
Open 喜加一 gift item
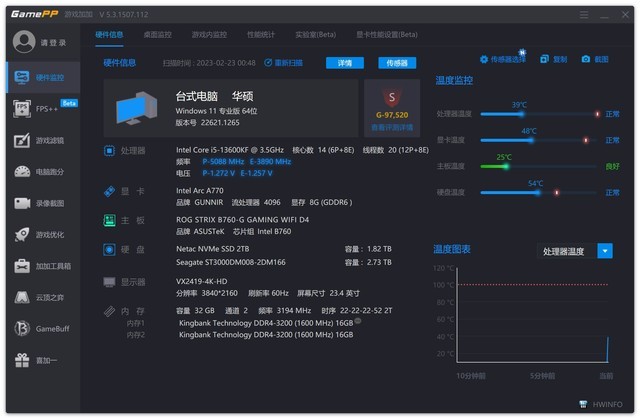pos(43,360)
